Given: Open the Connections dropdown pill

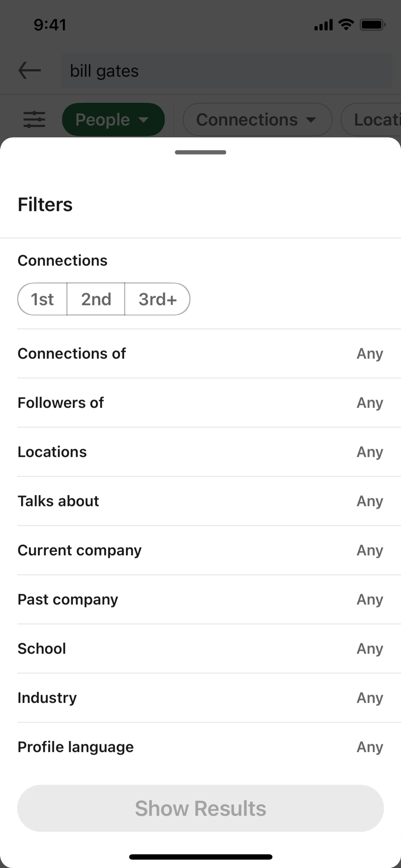Looking at the screenshot, I should [257, 120].
